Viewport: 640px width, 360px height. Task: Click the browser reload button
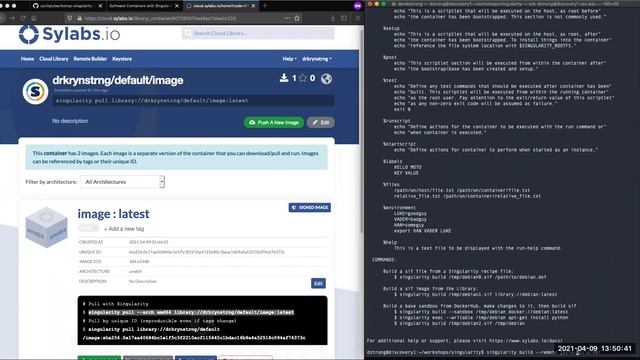[x=23, y=18]
